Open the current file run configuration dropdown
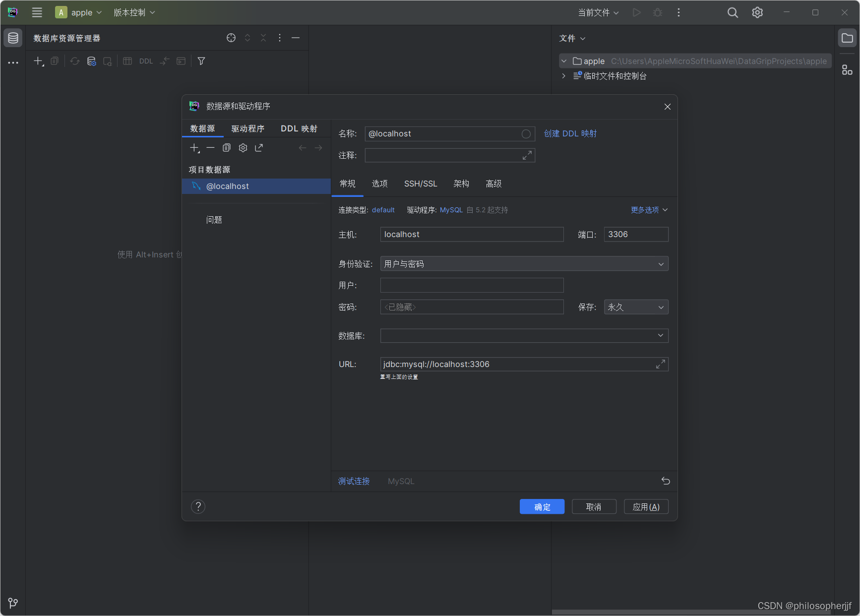This screenshot has width=860, height=616. pyautogui.click(x=599, y=12)
